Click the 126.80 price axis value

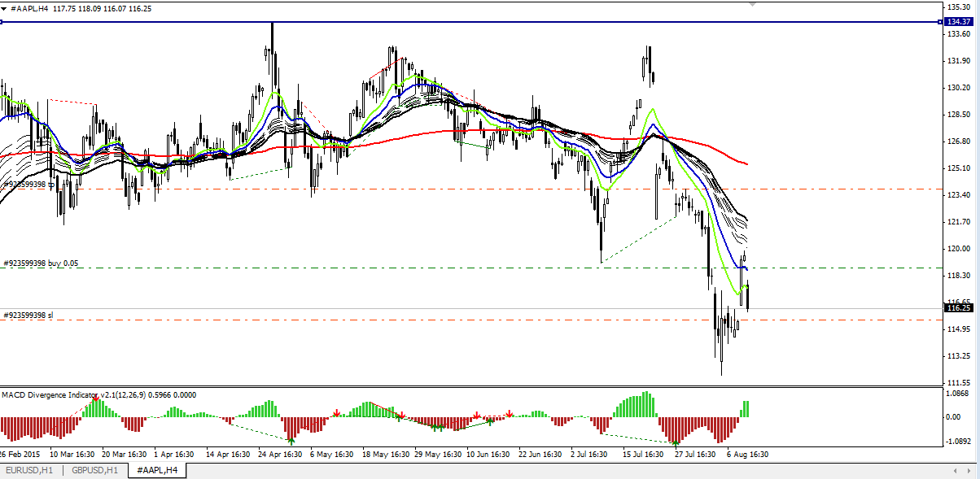click(x=959, y=142)
